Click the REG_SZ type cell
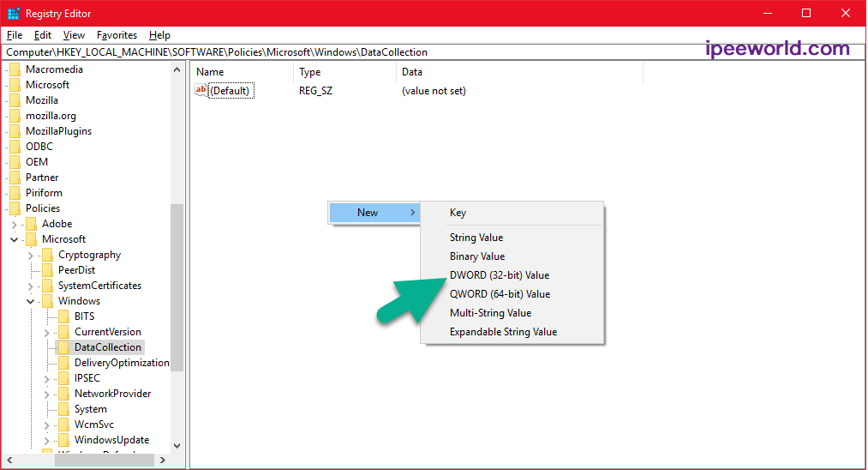This screenshot has width=868, height=470. point(316,91)
